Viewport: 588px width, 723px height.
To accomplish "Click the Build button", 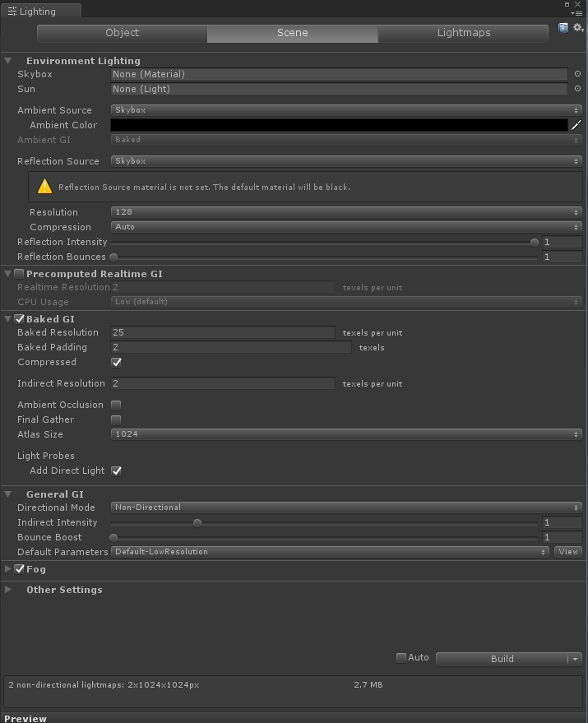I will [502, 660].
